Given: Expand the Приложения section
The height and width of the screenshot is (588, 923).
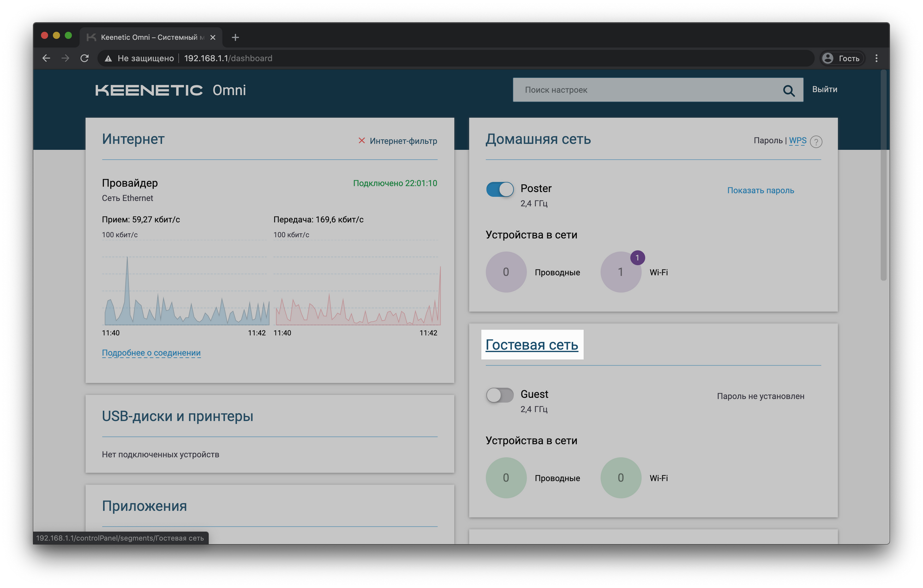Looking at the screenshot, I should [144, 505].
